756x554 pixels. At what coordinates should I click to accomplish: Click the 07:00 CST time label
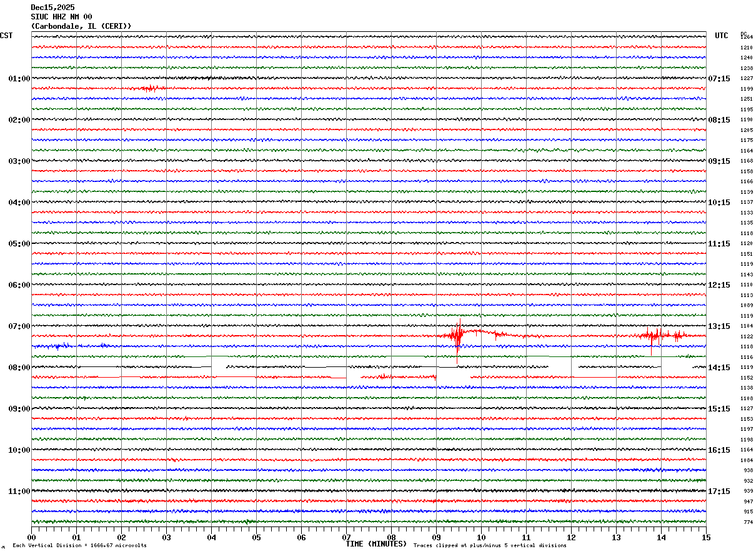click(19, 326)
